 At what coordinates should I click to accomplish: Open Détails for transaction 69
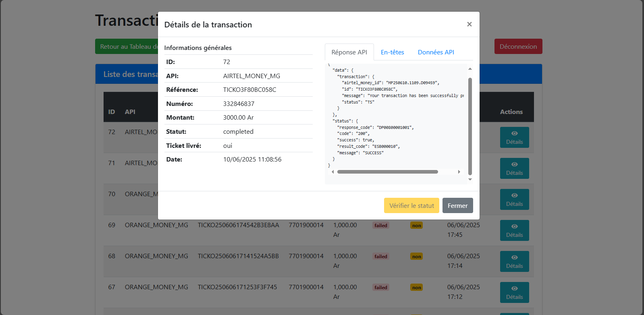coord(514,230)
